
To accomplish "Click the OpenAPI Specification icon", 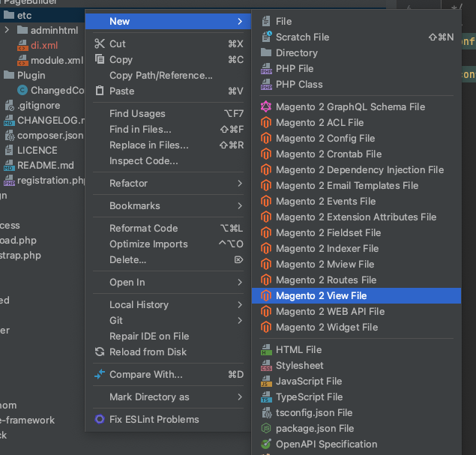I will (x=266, y=444).
